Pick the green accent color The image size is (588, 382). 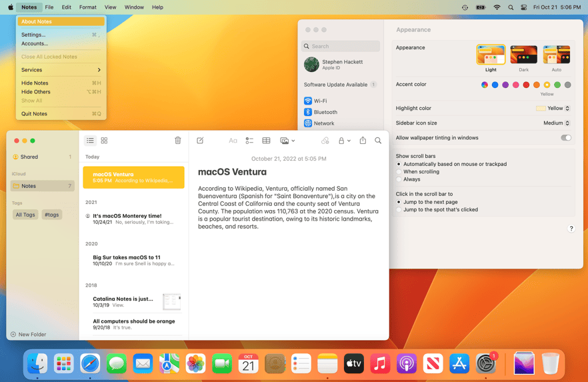tap(557, 85)
